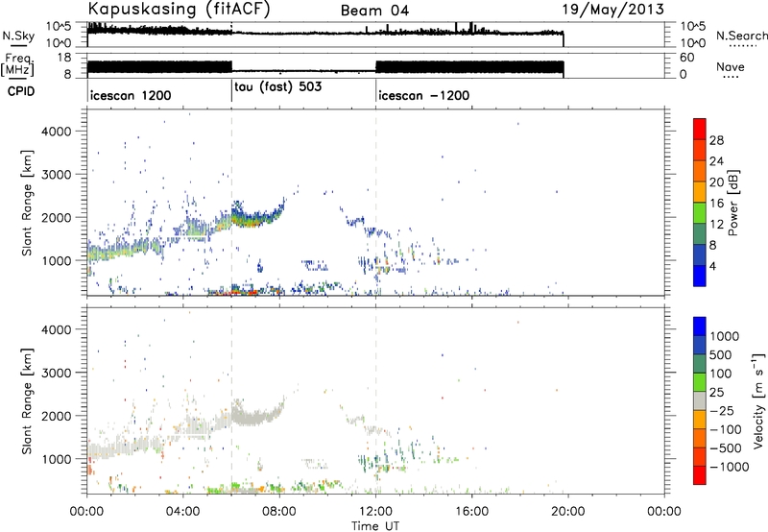Click the 60 tick on Nave axis
This screenshot has height=532, width=768.
tap(686, 58)
